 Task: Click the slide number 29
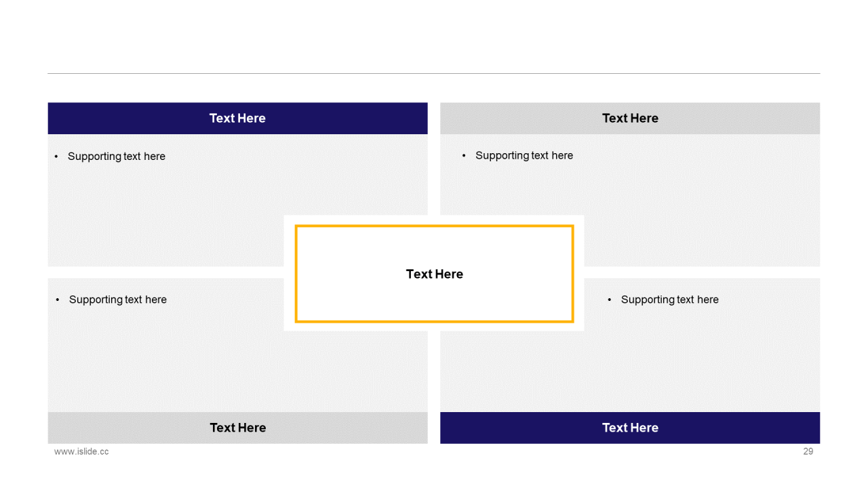[x=808, y=451]
